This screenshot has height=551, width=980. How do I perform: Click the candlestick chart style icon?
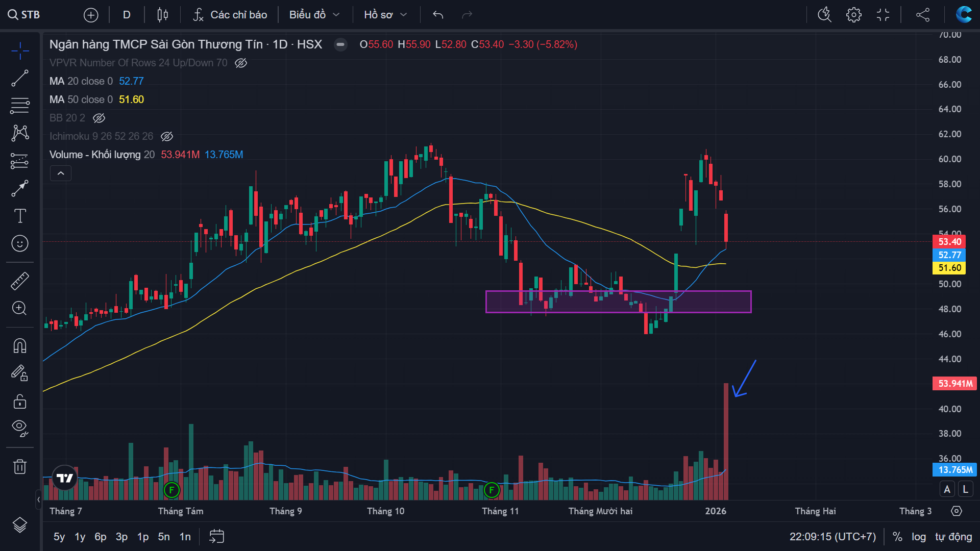pos(162,15)
